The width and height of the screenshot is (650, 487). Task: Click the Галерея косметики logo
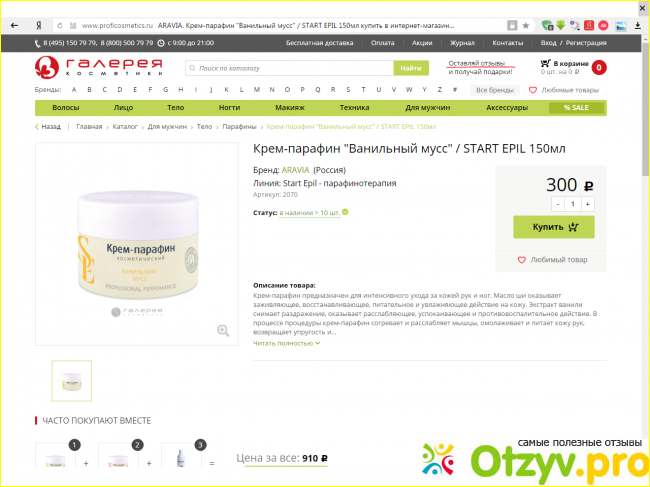coord(99,68)
